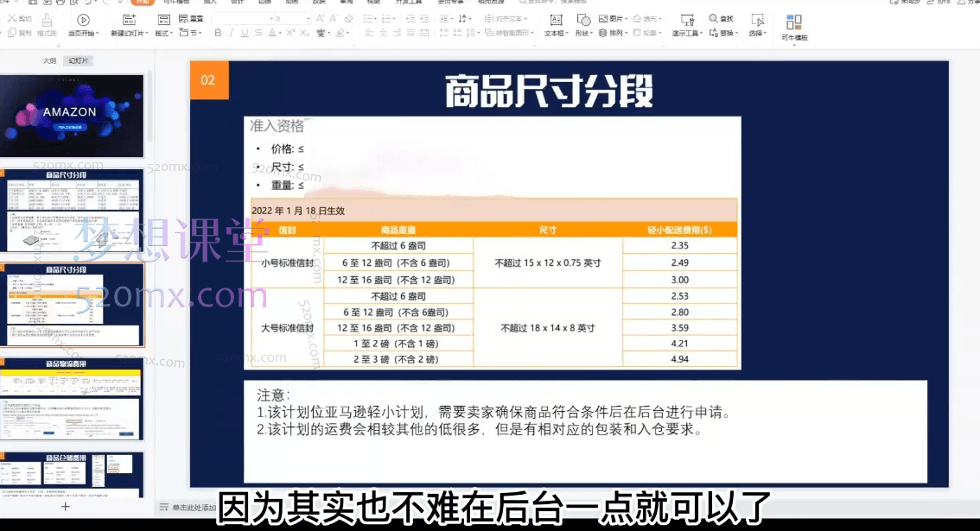Toggle underline formatting
Screen dimensions: 980x531
[245, 34]
